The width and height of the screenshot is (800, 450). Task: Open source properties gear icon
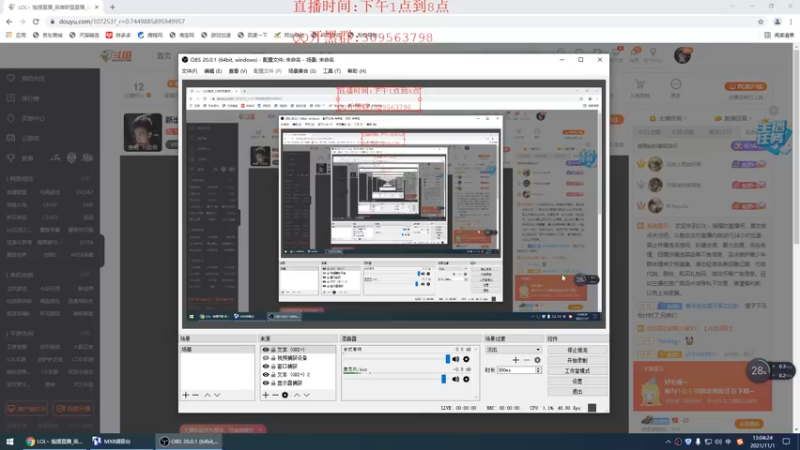(x=285, y=395)
